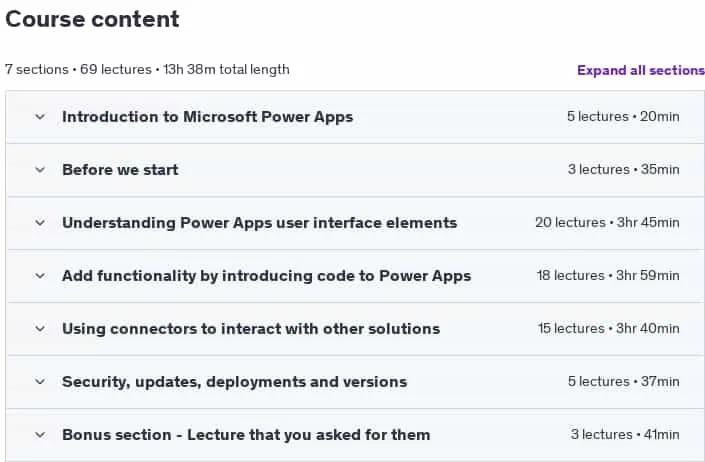Open Bonus section - Lecture that you asked
This screenshot has height=462, width=705.
pos(246,435)
